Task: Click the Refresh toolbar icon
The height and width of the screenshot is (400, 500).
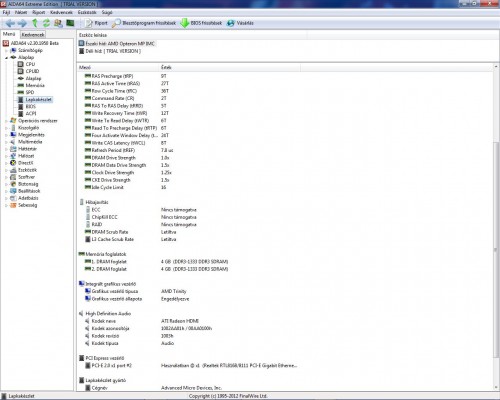Action: coord(46,23)
